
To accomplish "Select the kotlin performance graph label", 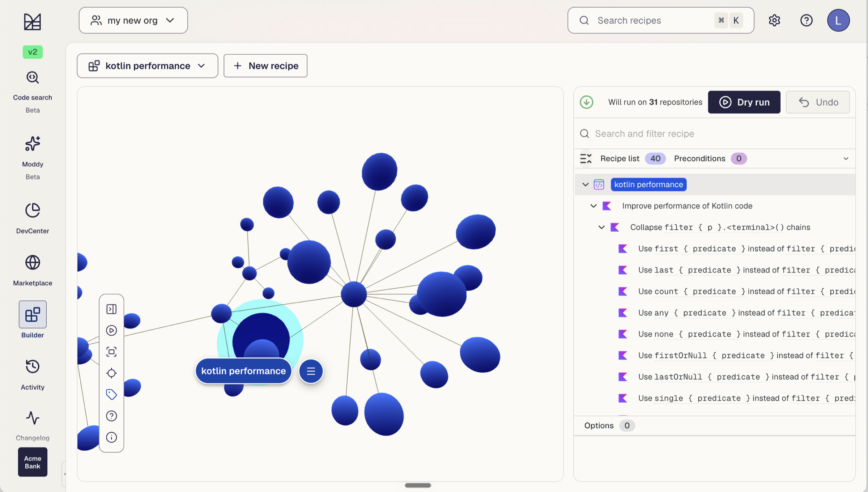I will [x=243, y=371].
